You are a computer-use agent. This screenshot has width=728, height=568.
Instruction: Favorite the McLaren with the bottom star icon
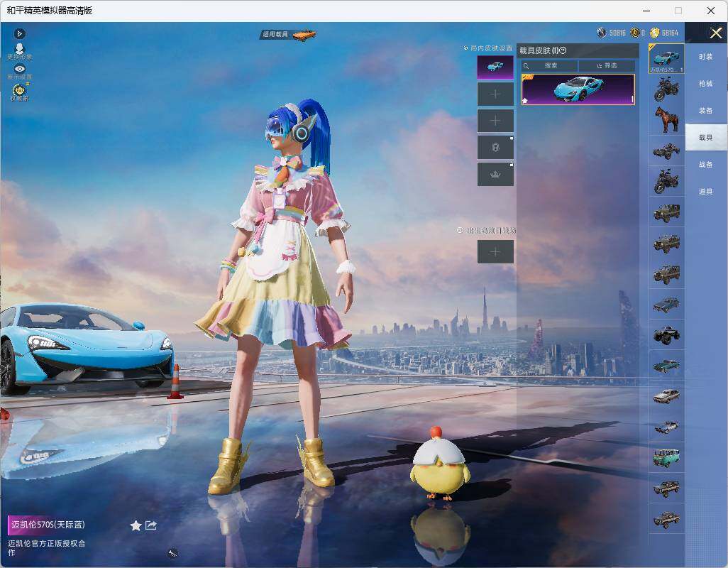(x=136, y=525)
